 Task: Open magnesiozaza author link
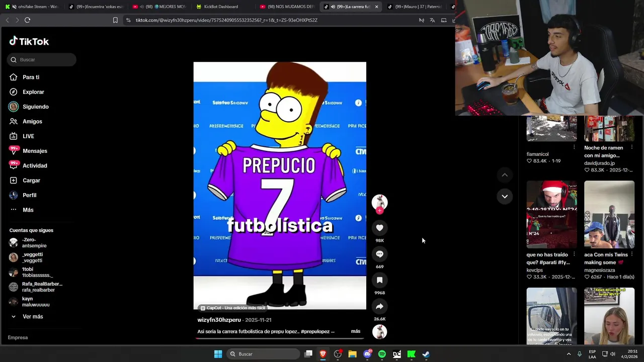[599, 270]
